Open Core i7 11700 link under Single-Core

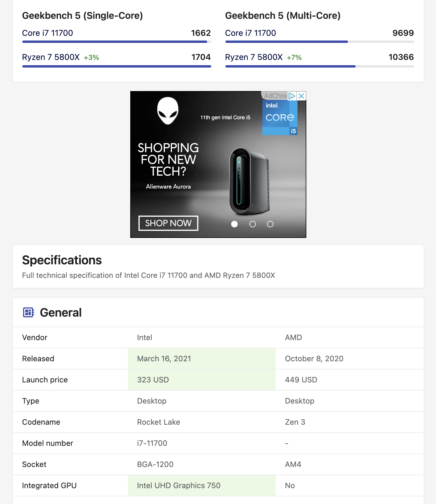click(48, 33)
